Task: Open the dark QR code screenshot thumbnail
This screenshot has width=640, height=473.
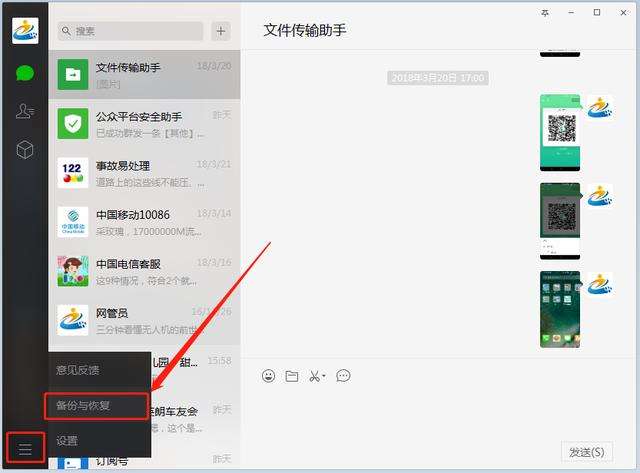Action: pos(560,221)
